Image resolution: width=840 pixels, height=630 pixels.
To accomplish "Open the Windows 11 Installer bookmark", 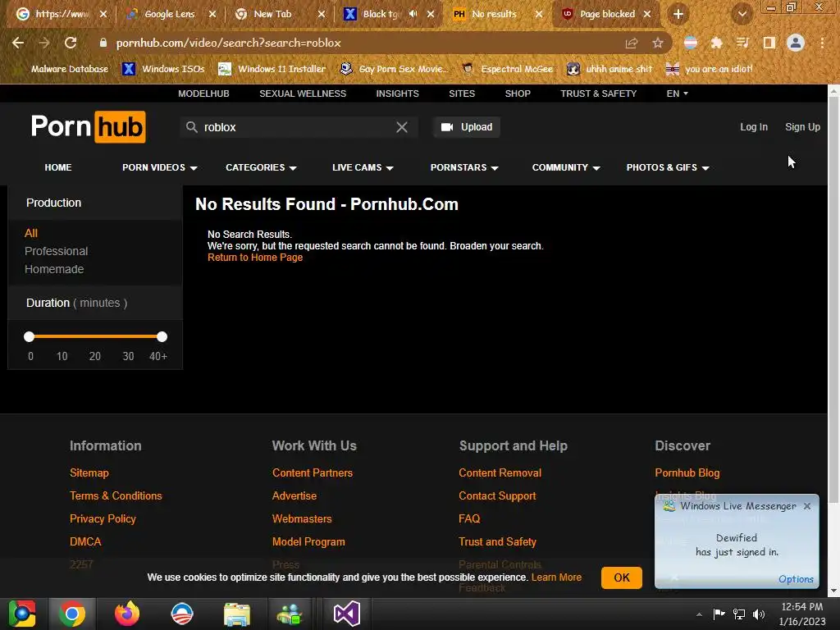I will point(272,69).
